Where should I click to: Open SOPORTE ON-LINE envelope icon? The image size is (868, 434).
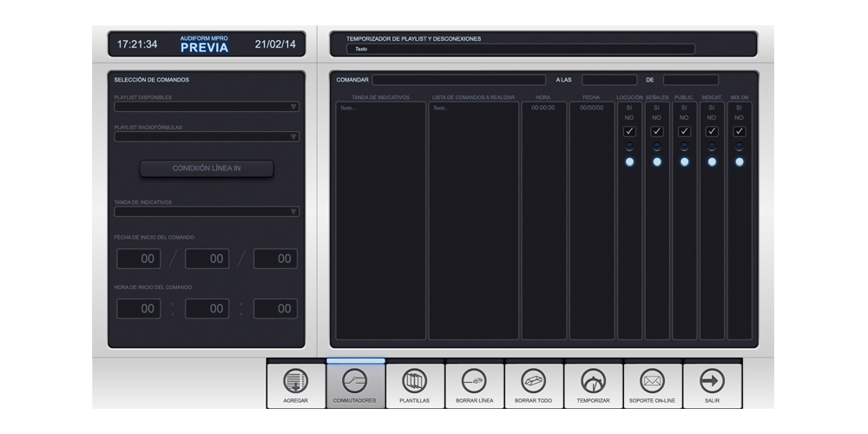653,381
